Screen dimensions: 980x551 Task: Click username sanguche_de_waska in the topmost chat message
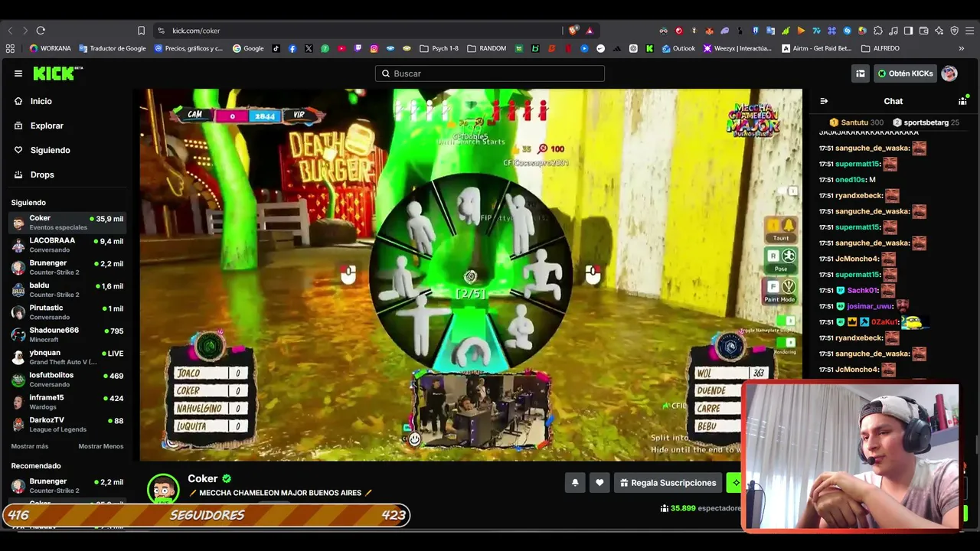pos(873,148)
